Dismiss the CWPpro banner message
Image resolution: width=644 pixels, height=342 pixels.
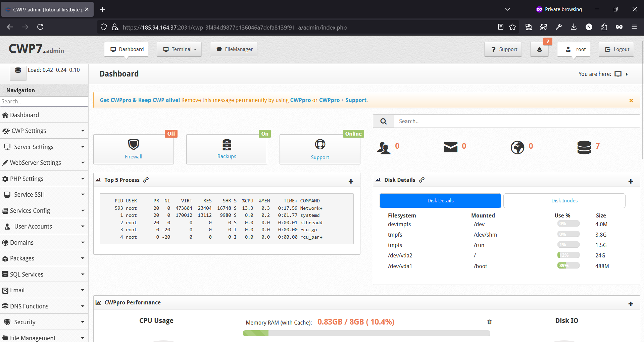(631, 100)
